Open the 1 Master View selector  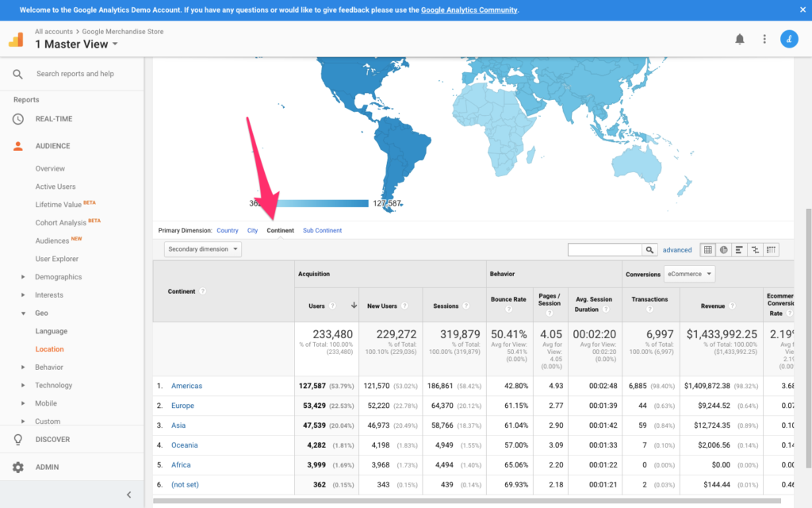[76, 44]
